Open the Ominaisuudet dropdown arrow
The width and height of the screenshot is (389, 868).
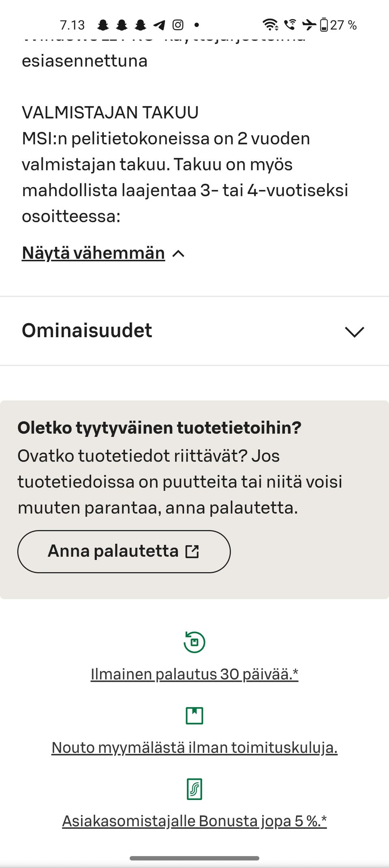pos(355,332)
